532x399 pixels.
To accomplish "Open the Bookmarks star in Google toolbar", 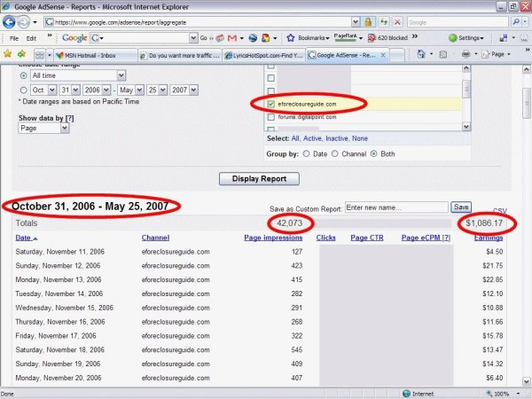I will pyautogui.click(x=291, y=38).
